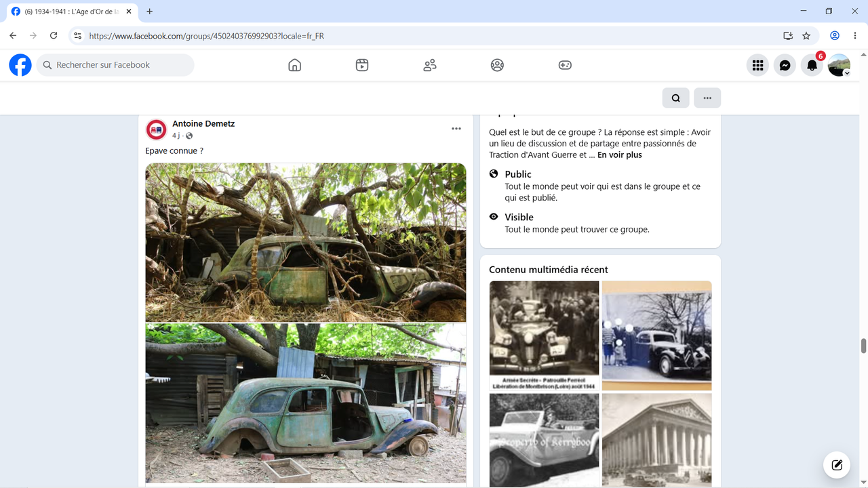Open the bottom photo of green Traction wreck
Image resolution: width=868 pixels, height=488 pixels.
point(306,403)
